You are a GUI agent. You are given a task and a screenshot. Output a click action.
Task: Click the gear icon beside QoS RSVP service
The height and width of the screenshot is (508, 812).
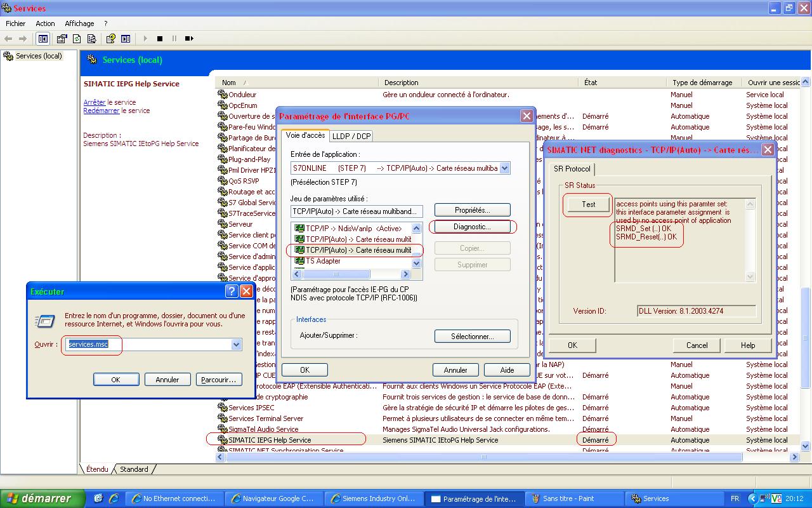point(222,181)
